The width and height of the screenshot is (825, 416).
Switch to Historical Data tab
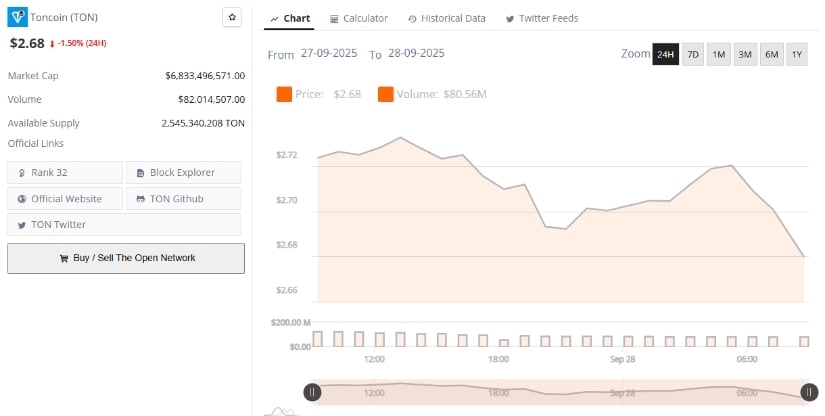tap(446, 18)
